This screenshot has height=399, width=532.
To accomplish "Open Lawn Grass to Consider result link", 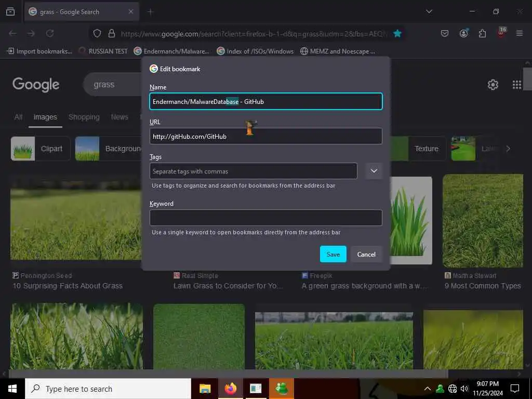I will pos(228,286).
